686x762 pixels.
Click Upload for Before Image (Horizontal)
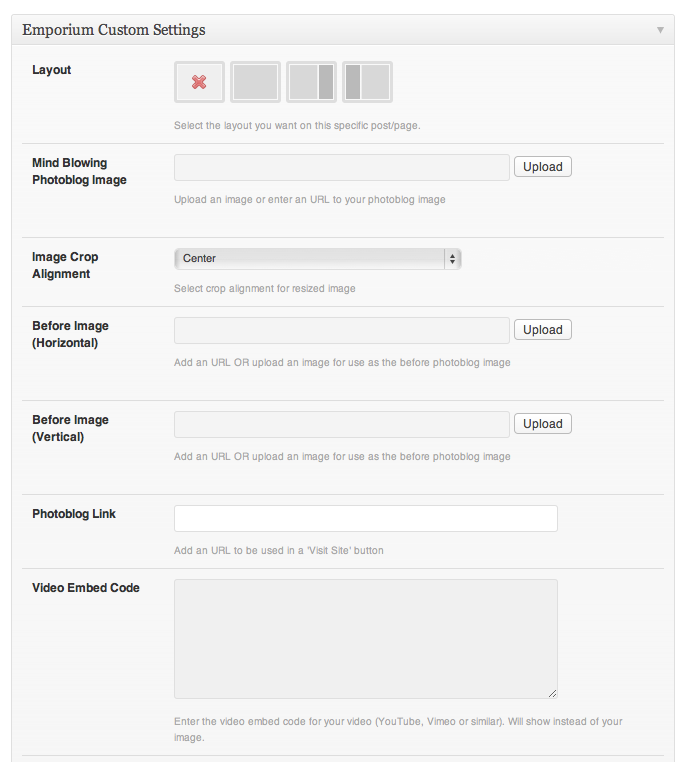tap(543, 330)
